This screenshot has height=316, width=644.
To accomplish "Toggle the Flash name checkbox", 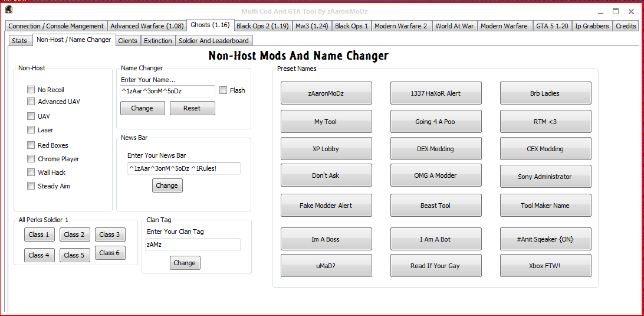I will point(223,90).
